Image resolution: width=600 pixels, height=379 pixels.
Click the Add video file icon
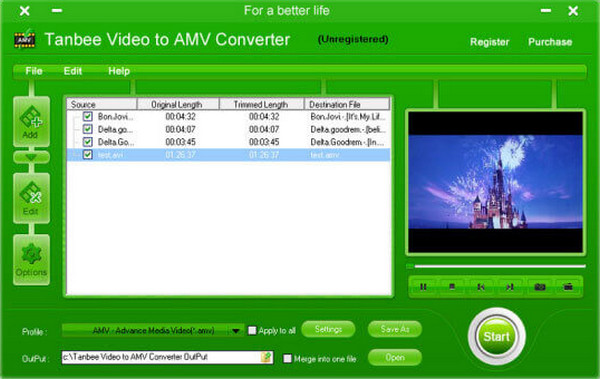[31, 122]
